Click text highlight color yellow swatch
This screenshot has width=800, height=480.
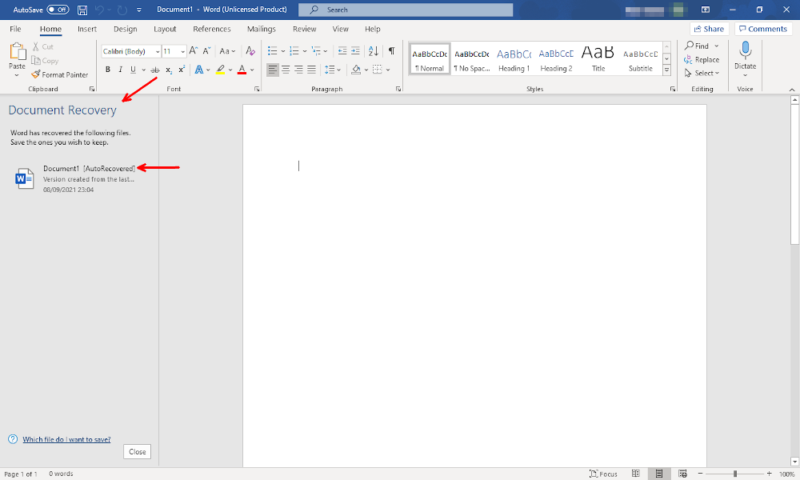(220, 70)
